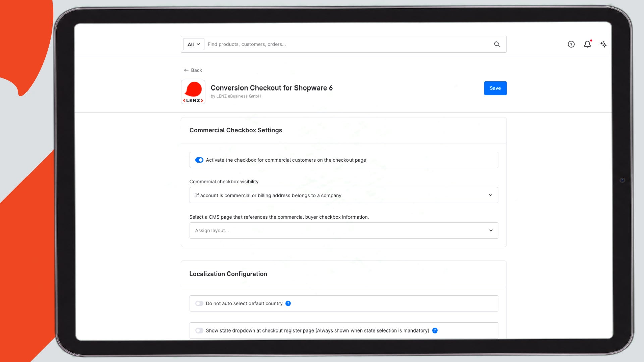This screenshot has height=362, width=644.
Task: Open Commercial checkbox visibility dropdown
Action: pyautogui.click(x=343, y=195)
